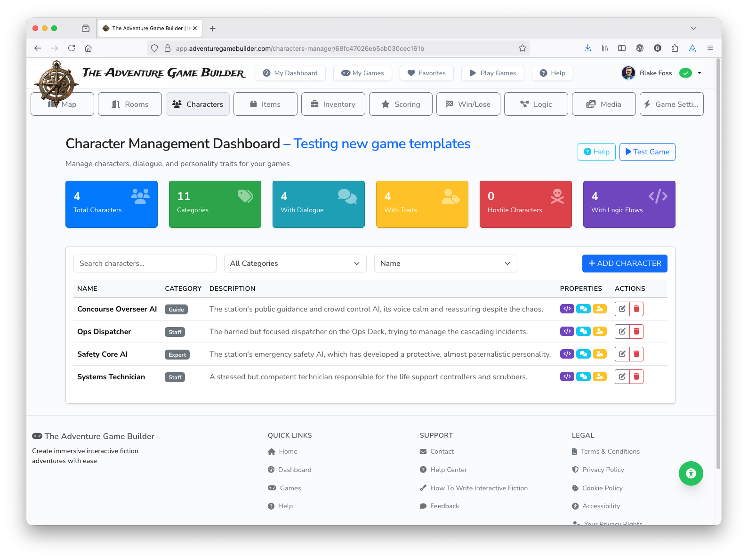Screen dimensions: 748x560
Task: Open the How To Write Interactive Fiction link
Action: pyautogui.click(x=479, y=488)
